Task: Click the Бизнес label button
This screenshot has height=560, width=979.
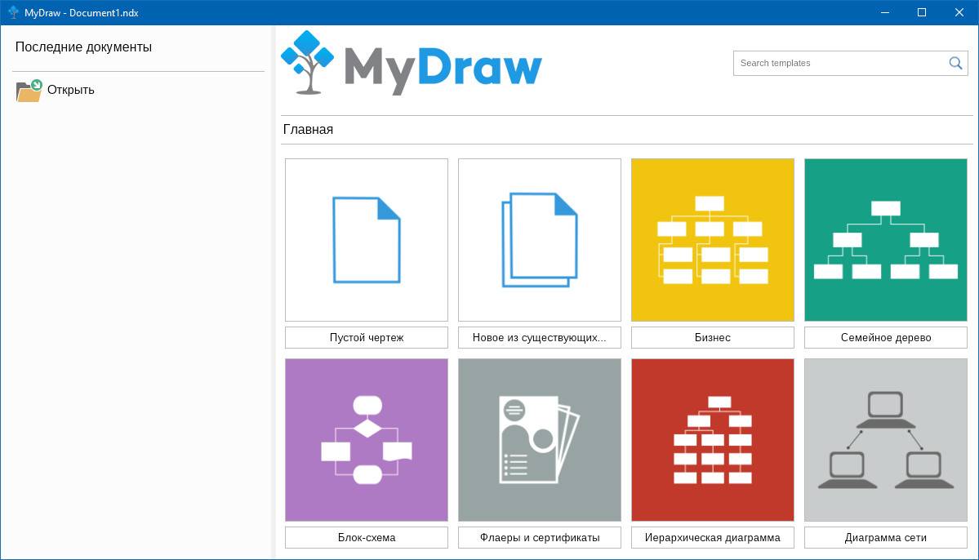Action: coord(713,337)
